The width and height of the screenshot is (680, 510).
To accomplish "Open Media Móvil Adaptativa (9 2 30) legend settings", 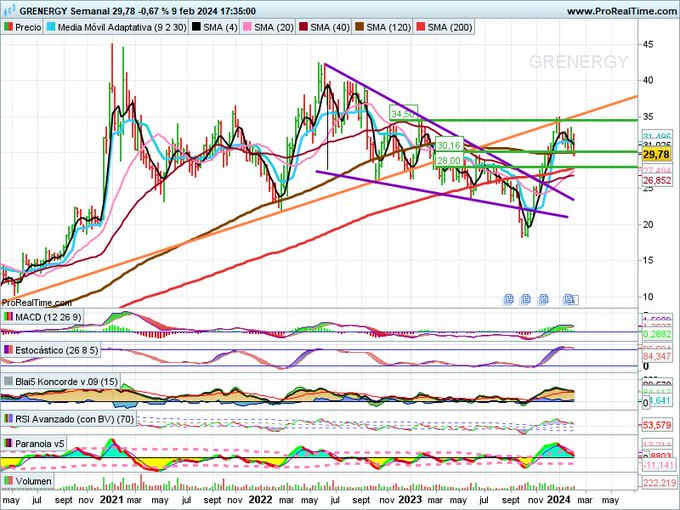I will pyautogui.click(x=116, y=27).
